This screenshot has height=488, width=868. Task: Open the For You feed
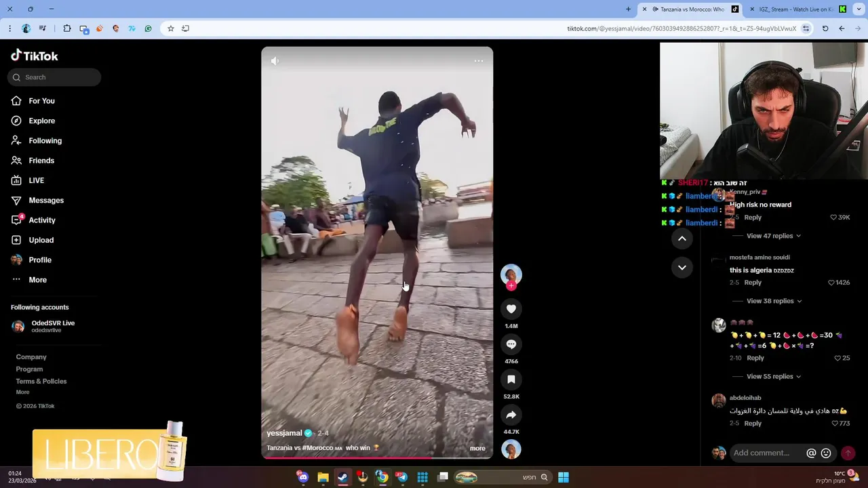pos(41,101)
